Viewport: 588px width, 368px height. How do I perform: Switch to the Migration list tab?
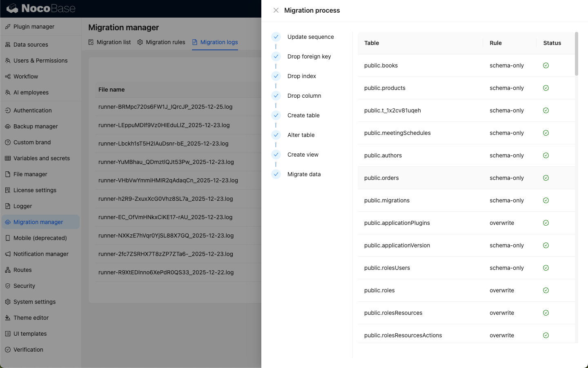tap(109, 42)
